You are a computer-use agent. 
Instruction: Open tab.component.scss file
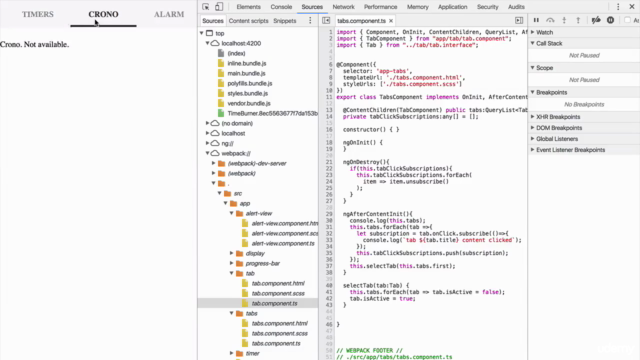point(278,293)
